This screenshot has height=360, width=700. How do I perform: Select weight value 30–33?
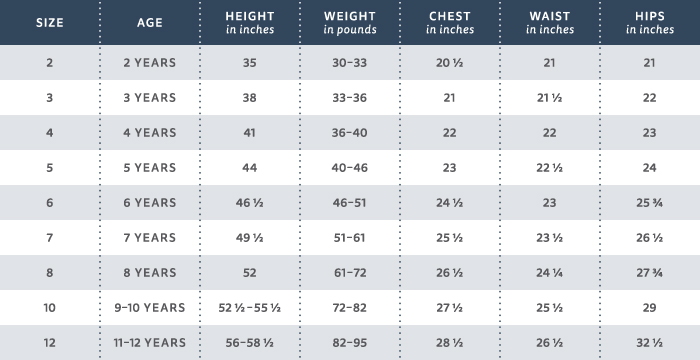350,63
